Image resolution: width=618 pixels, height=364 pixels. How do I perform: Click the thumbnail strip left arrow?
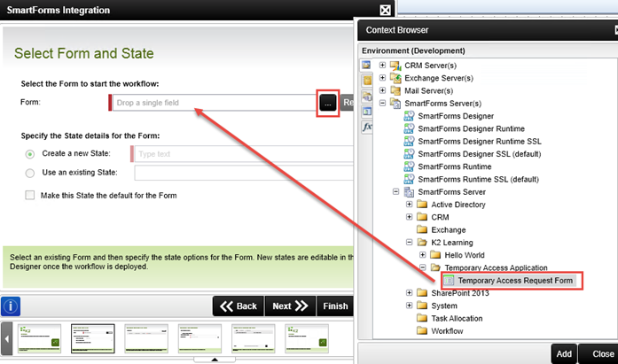pyautogui.click(x=7, y=338)
